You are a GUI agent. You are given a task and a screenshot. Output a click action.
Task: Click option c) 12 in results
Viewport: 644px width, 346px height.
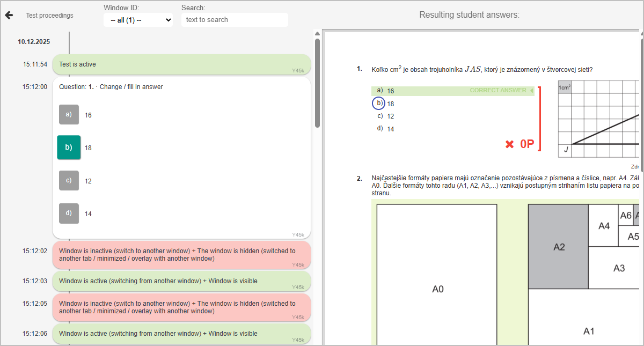[386, 116]
